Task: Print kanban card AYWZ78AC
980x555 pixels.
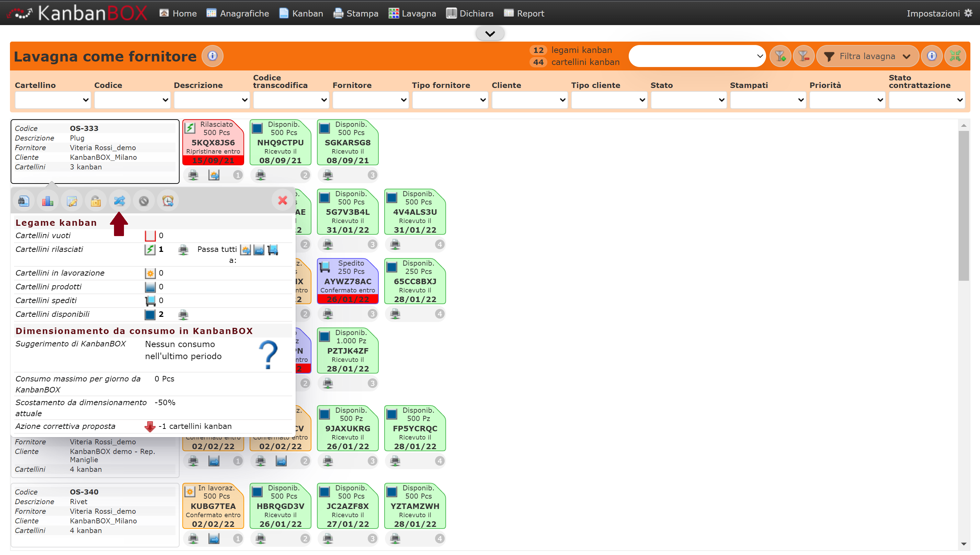Action: point(328,314)
